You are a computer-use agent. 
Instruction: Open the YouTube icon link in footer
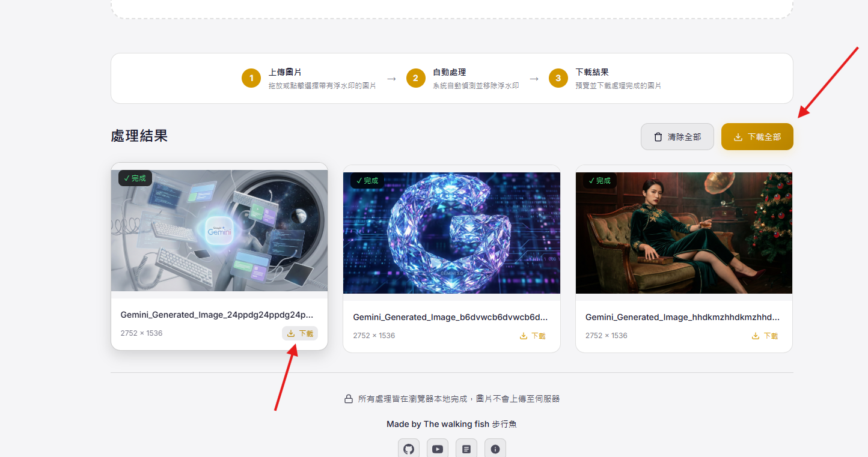[x=438, y=449]
